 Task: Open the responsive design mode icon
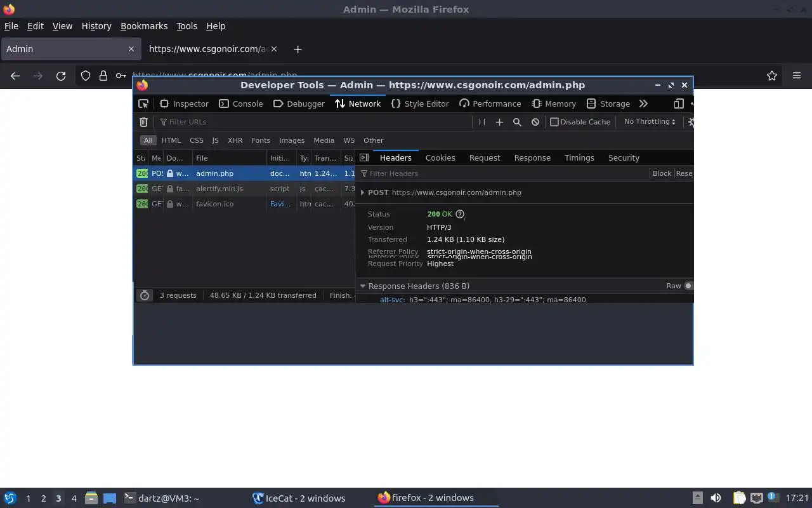[679, 104]
